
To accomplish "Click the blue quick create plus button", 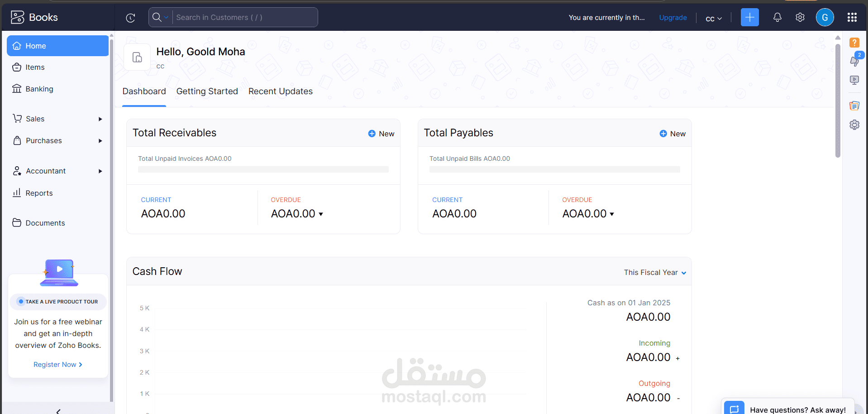I will [x=749, y=17].
